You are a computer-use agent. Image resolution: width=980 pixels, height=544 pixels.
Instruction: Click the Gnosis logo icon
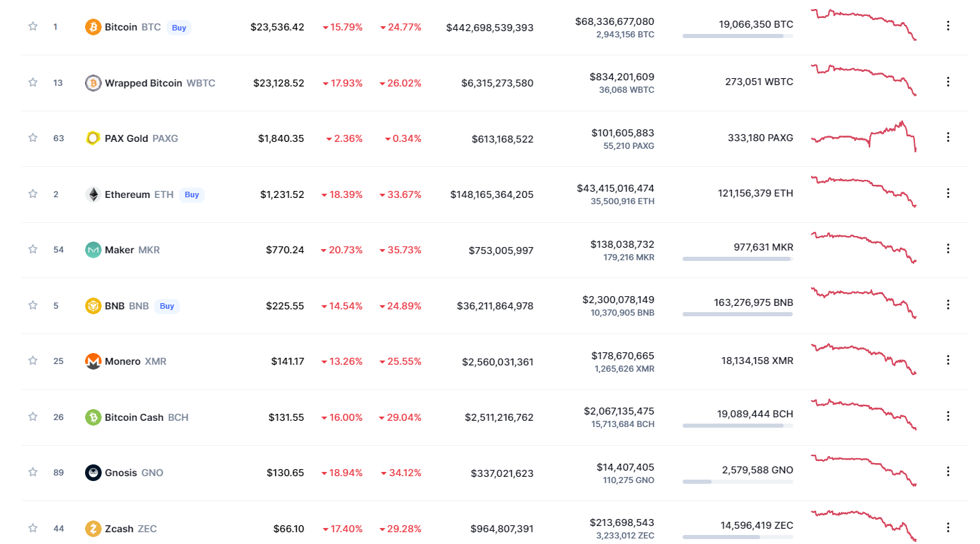pos(93,473)
